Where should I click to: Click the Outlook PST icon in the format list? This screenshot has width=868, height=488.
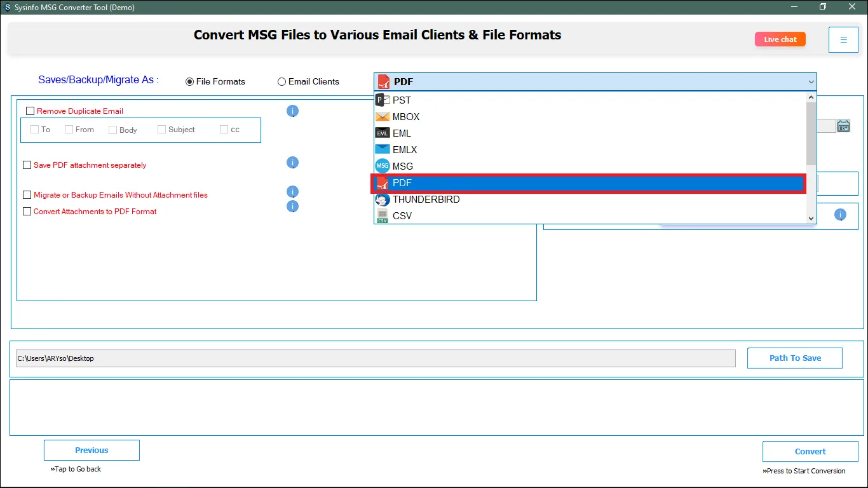[383, 100]
